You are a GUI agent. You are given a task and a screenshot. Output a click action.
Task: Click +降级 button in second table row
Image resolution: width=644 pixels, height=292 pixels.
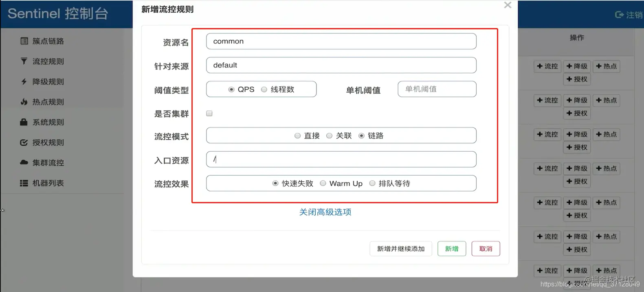point(577,100)
